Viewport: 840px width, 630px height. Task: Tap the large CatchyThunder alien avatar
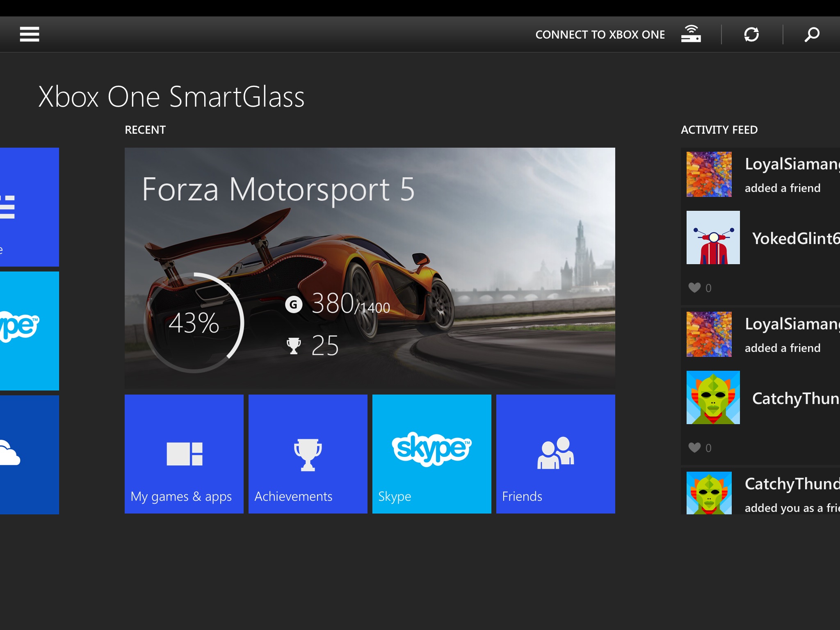click(x=713, y=397)
